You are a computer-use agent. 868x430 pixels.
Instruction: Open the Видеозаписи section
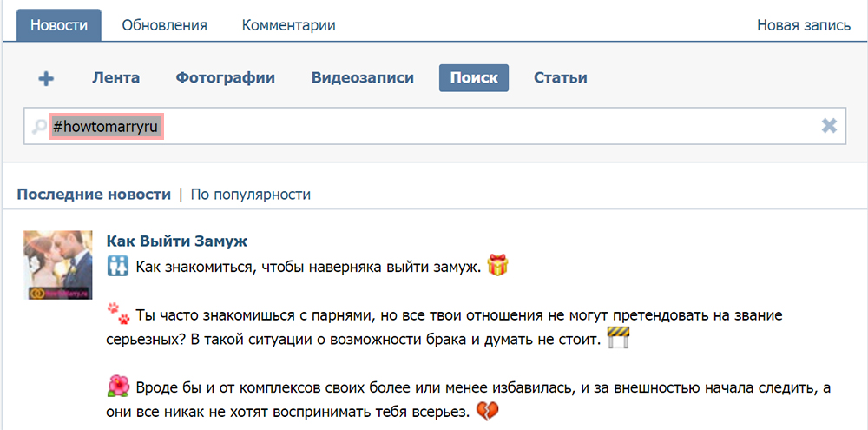click(x=362, y=77)
